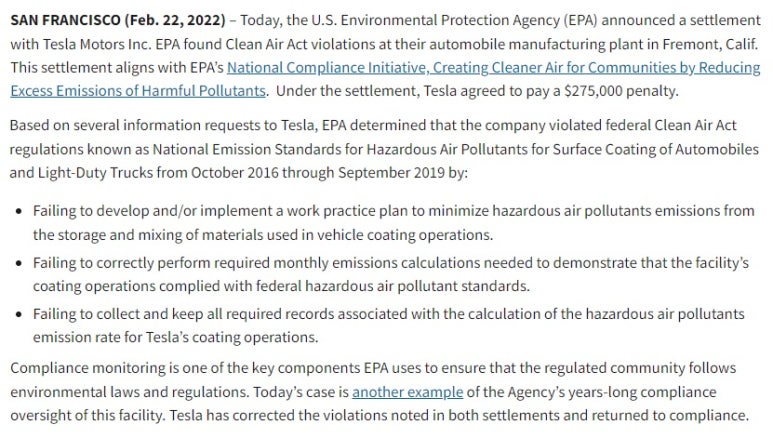Click the bold 'SAN FRANCISCO (Feb. 22, 2022)' dateline
Viewport: 773px width, 438px height.
(x=118, y=20)
